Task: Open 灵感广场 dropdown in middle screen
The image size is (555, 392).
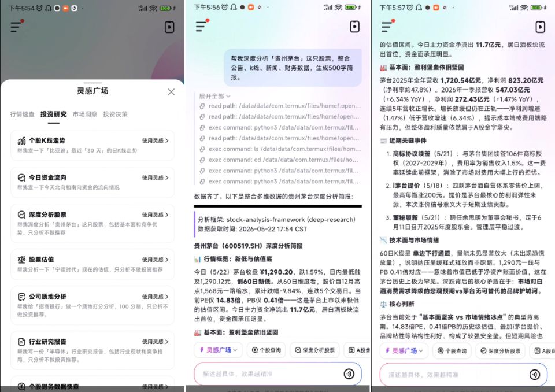Action: (218, 350)
